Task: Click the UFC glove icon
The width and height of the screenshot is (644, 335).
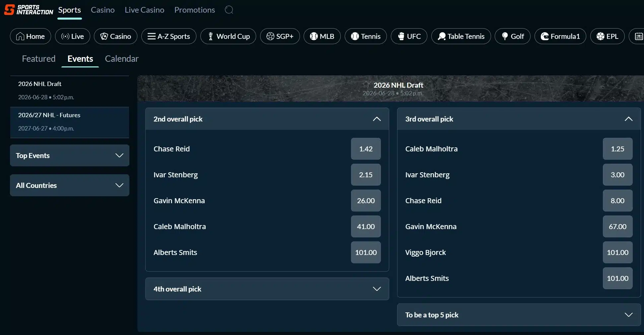Action: click(x=401, y=36)
